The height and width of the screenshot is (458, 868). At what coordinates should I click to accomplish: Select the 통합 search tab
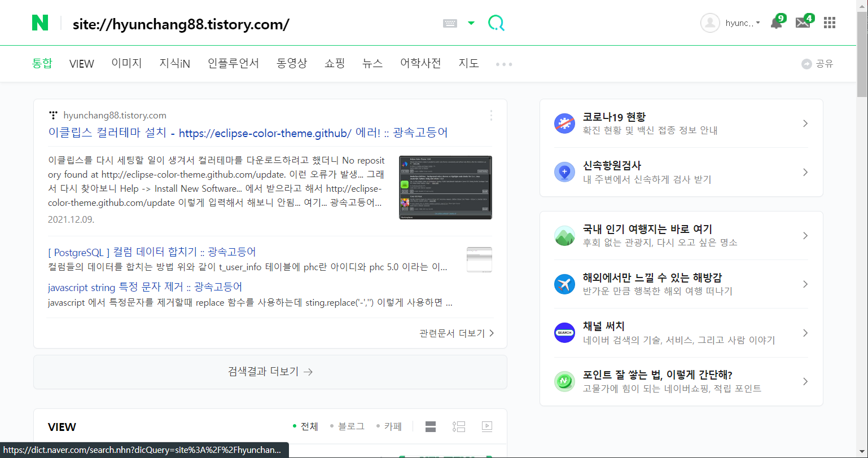point(42,63)
